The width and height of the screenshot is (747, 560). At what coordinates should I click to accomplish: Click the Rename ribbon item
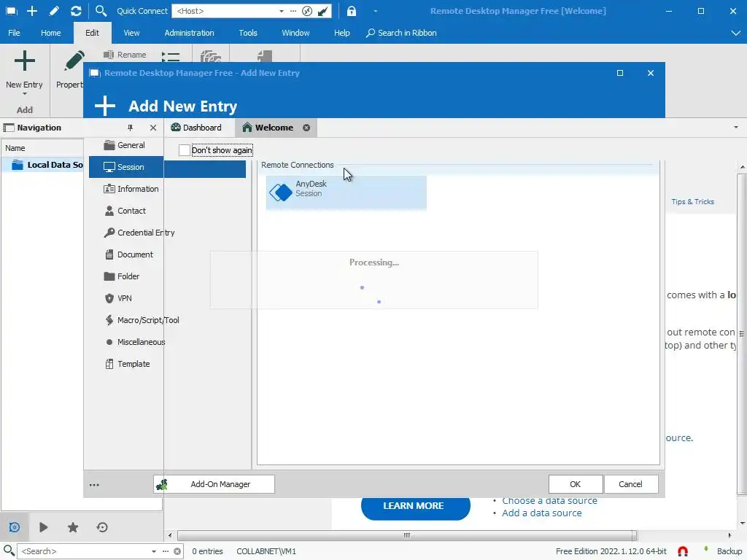coord(125,55)
